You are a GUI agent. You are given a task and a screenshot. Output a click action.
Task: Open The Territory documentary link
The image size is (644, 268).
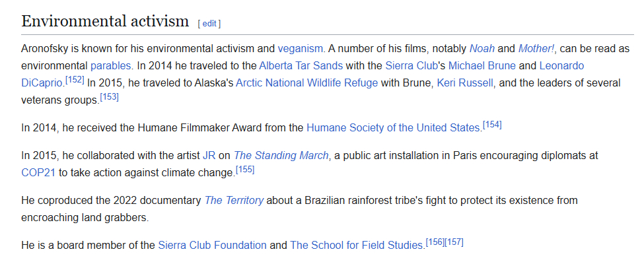(x=234, y=201)
